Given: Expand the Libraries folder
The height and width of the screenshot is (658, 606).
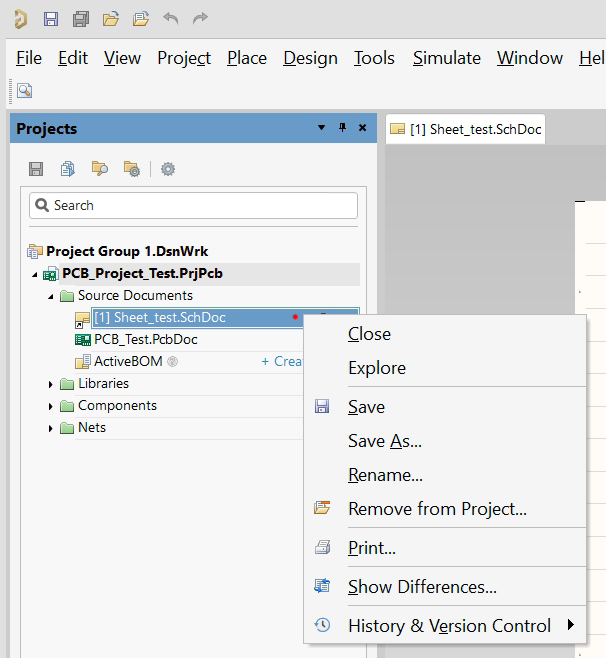Looking at the screenshot, I should 50,384.
